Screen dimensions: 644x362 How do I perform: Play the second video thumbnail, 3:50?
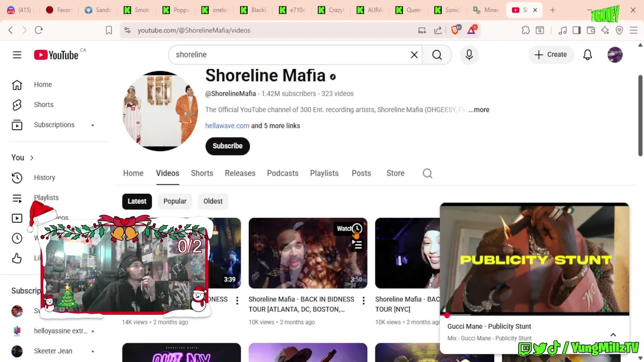(308, 253)
